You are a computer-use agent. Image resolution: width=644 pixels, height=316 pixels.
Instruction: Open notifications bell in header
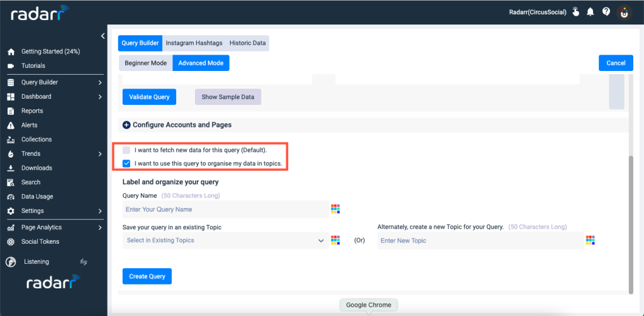(590, 12)
